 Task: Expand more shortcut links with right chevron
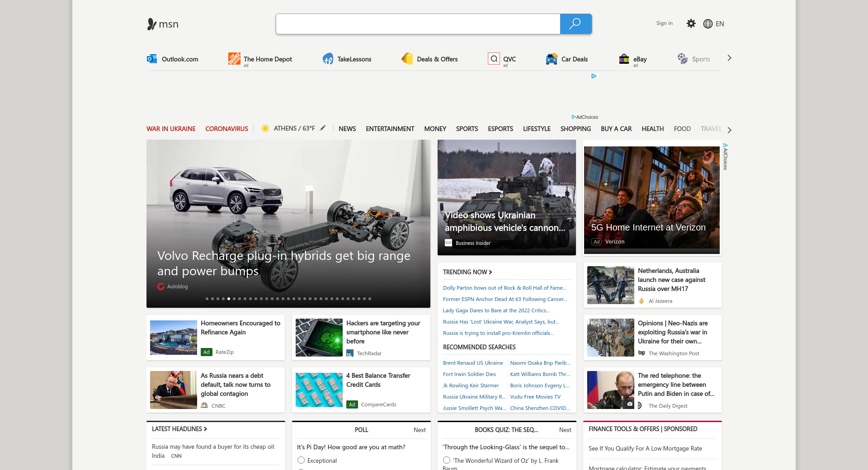click(x=729, y=58)
